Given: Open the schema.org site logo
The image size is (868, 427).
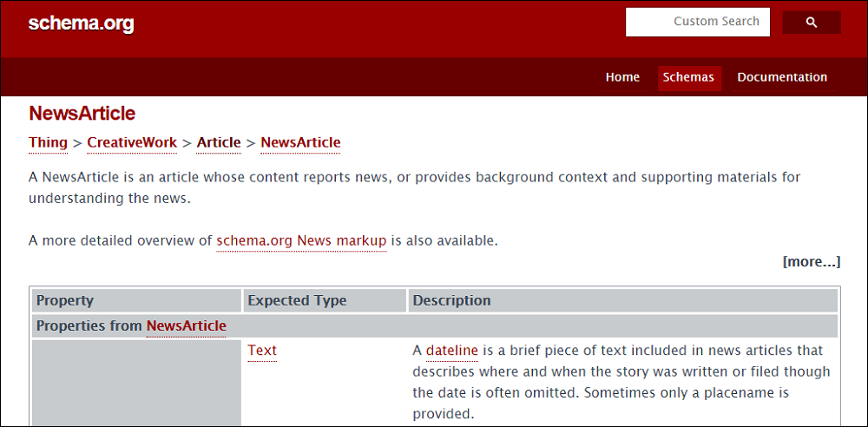Looking at the screenshot, I should tap(82, 23).
